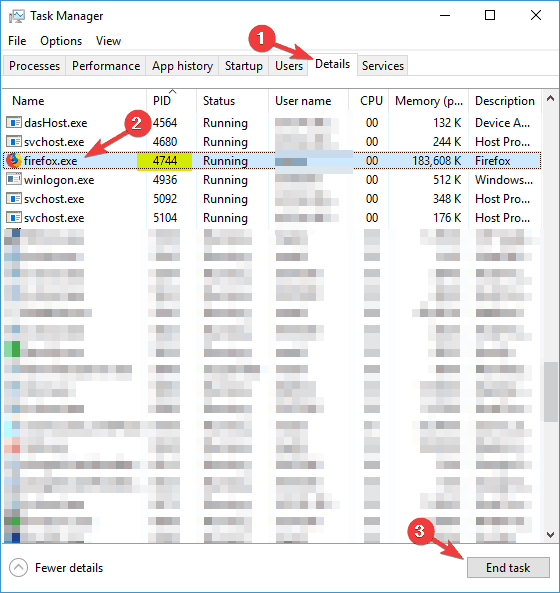
Task: Select the dasHost.exe row name
Action: point(56,123)
